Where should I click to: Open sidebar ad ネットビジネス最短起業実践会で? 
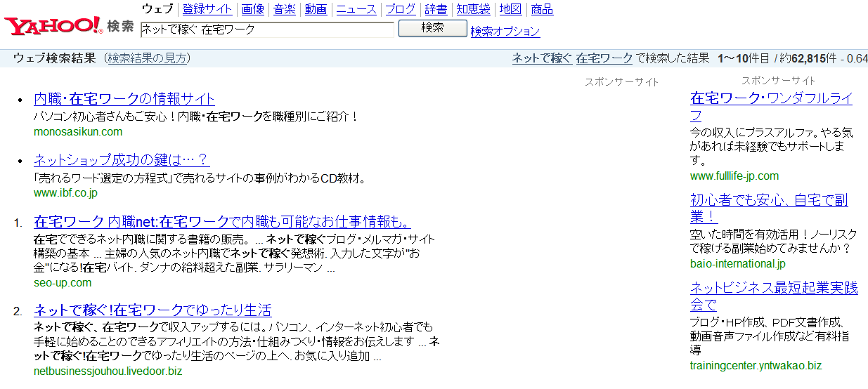coord(774,296)
